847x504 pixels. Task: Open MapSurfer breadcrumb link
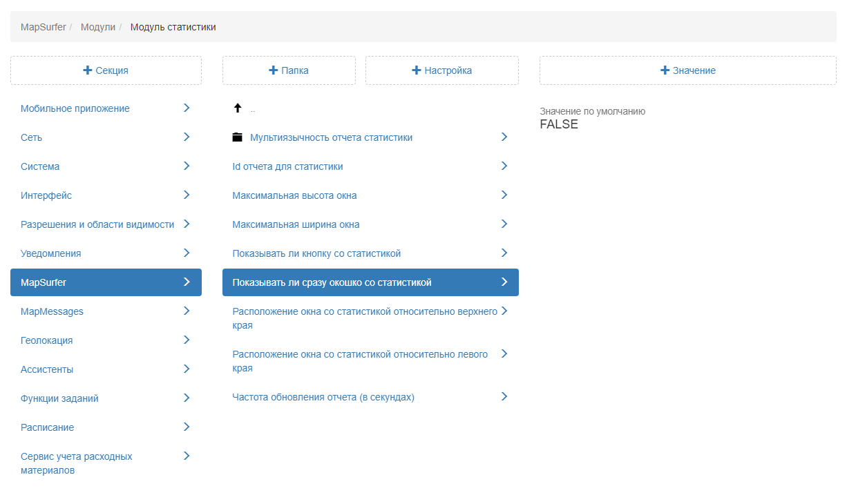click(44, 27)
